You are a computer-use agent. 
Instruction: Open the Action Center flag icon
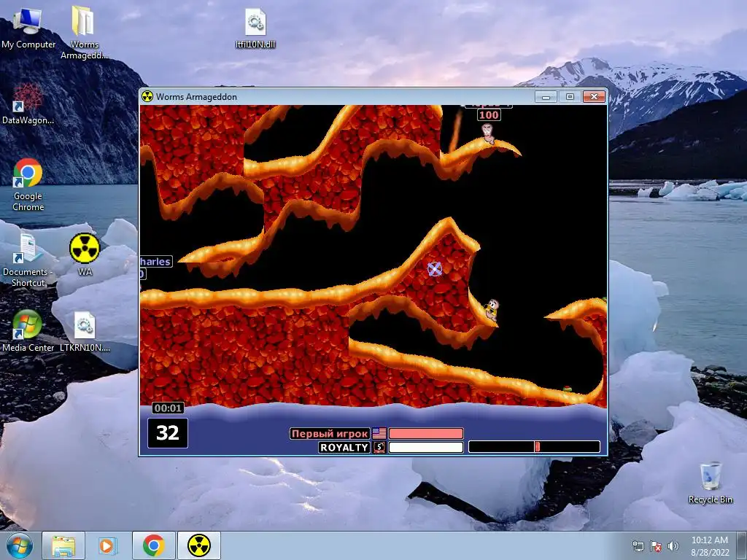656,545
